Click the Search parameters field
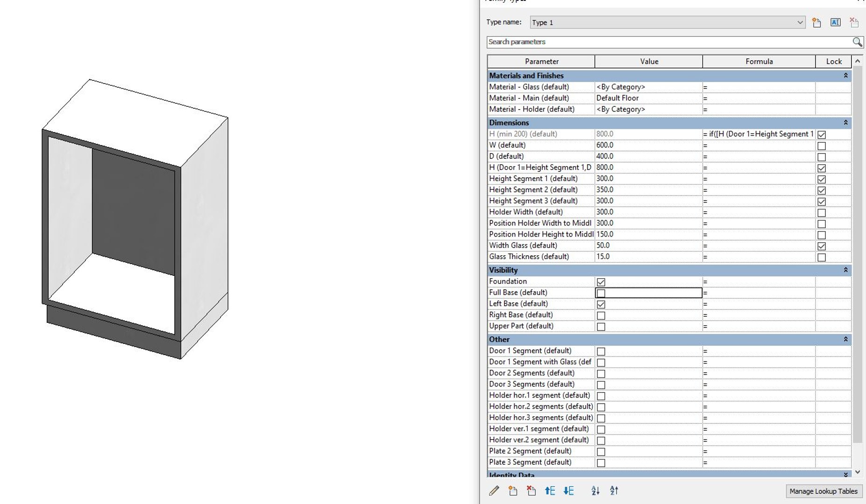The height and width of the screenshot is (504, 866). [x=669, y=42]
